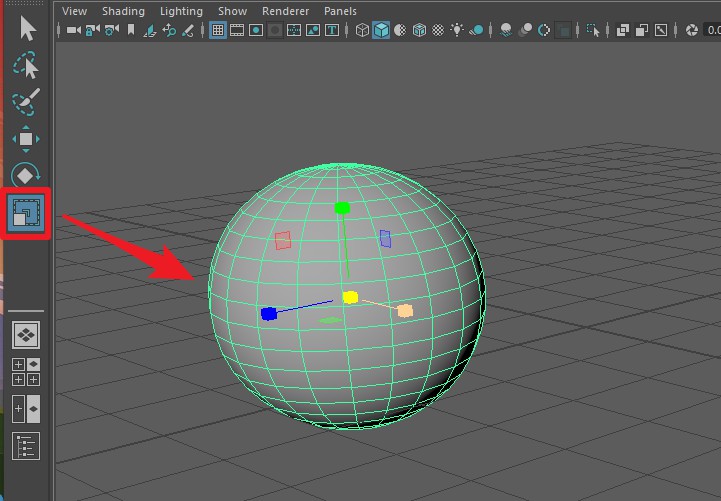Image resolution: width=721 pixels, height=501 pixels.
Task: Choose the Lasso selection tool
Action: coord(26,65)
